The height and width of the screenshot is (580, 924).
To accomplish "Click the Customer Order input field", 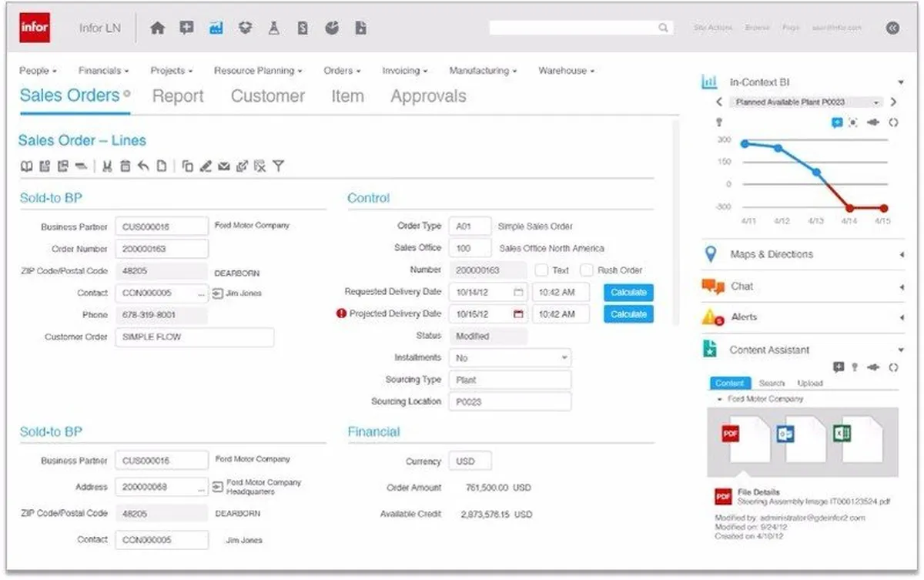I will tap(194, 337).
